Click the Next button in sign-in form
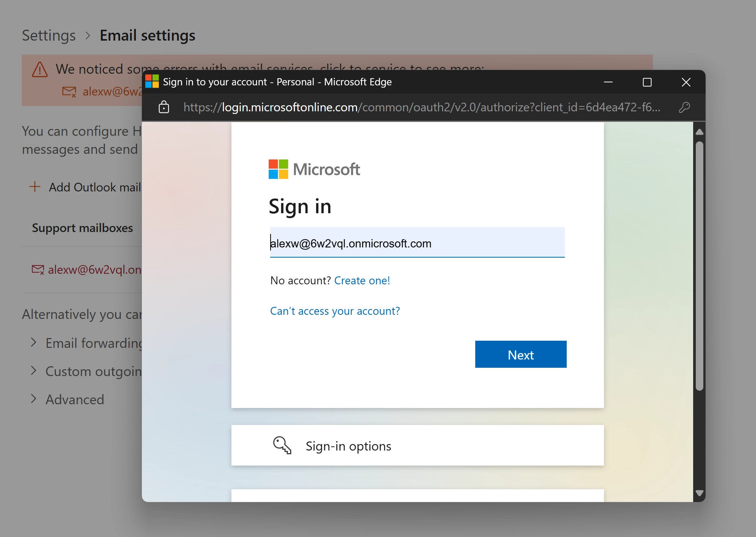The height and width of the screenshot is (537, 756). [x=521, y=354]
